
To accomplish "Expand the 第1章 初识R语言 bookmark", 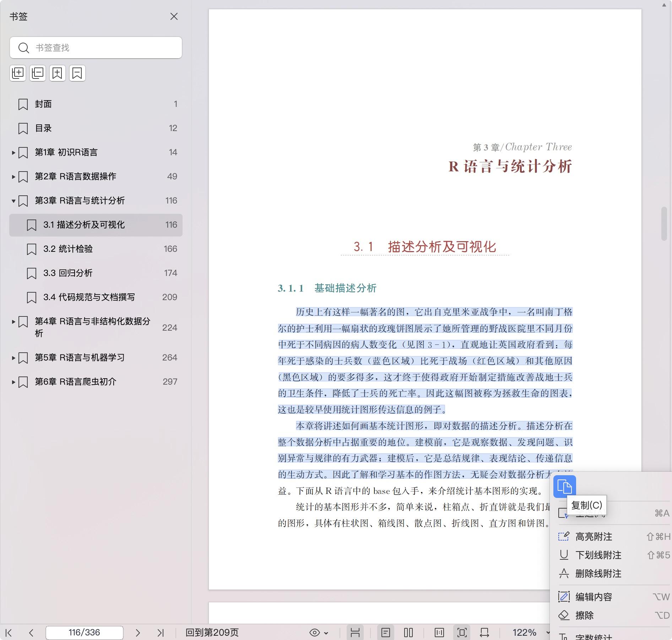I will tap(13, 153).
